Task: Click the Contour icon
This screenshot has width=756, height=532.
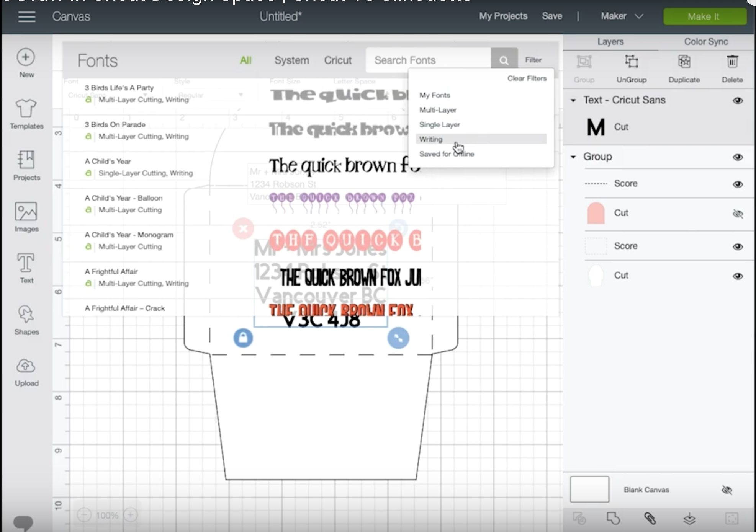Action: click(x=732, y=519)
